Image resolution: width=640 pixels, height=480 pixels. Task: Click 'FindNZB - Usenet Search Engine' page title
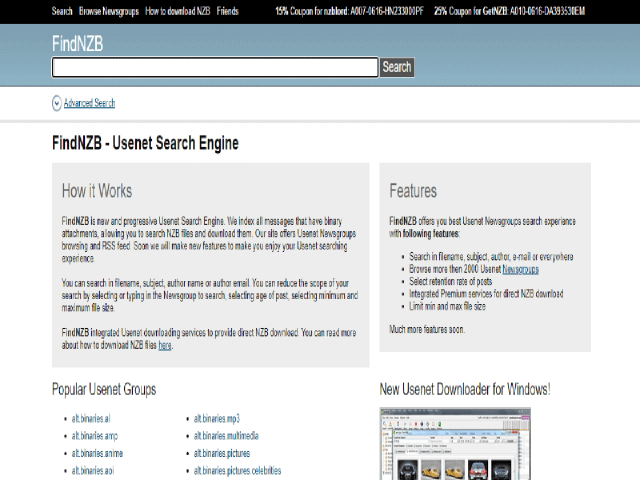(x=145, y=143)
